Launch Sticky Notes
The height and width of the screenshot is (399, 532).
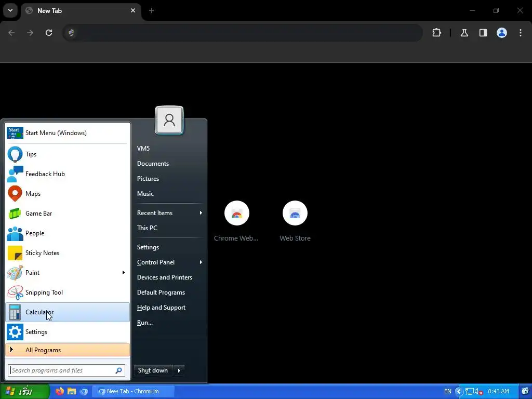(68, 253)
